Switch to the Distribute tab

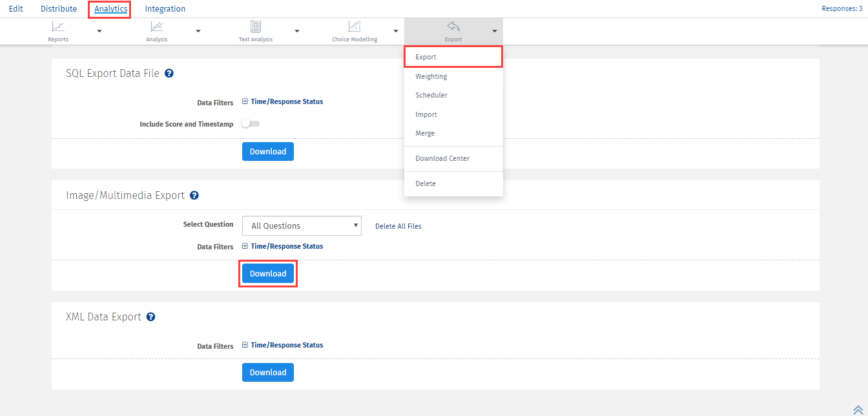pos(59,9)
